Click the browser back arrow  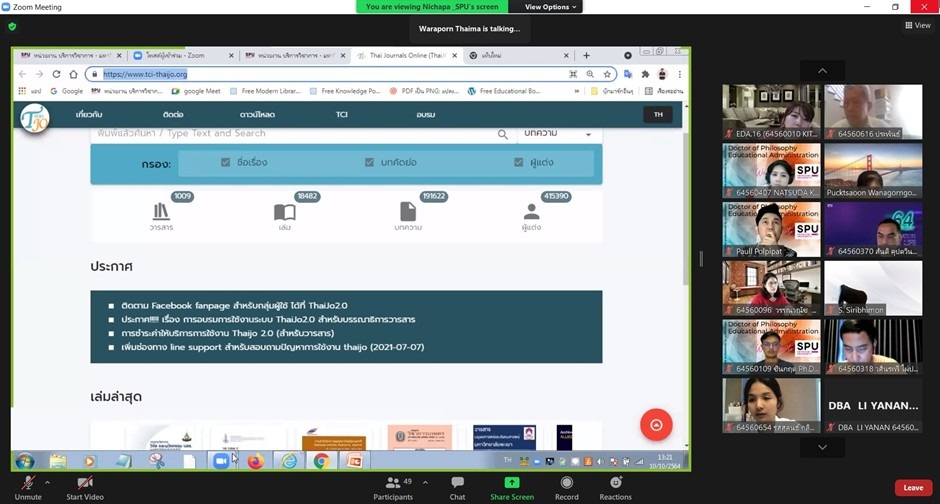22,74
